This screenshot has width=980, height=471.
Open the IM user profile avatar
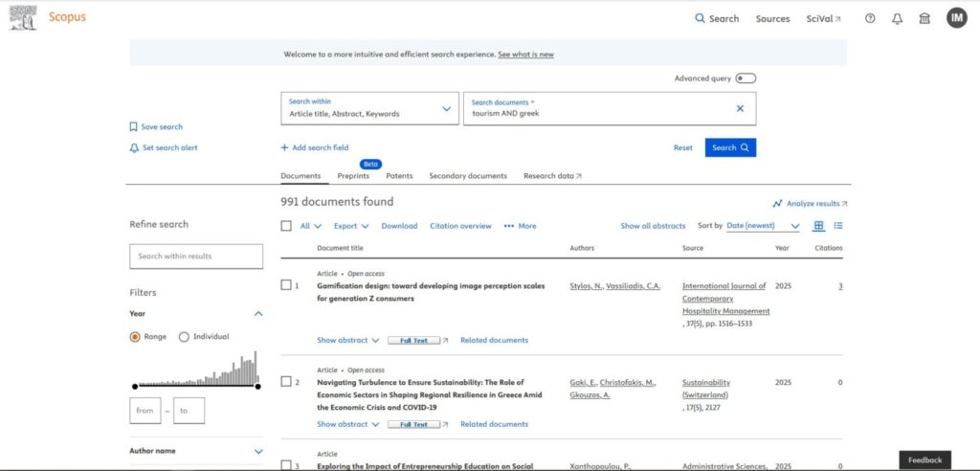tap(956, 18)
